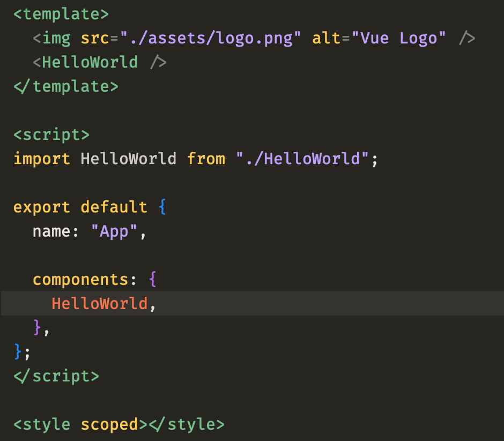Click the "./HelloWorld" path string
The height and width of the screenshot is (441, 504).
[x=302, y=159]
